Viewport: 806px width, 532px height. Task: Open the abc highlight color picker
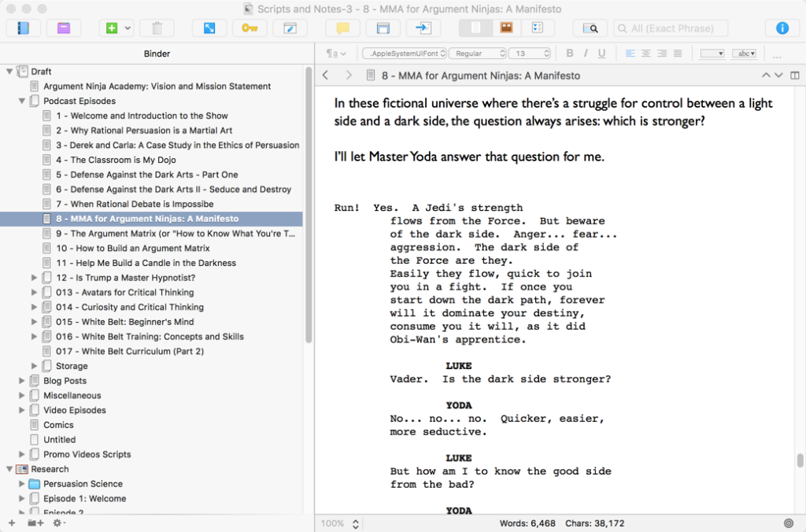tap(745, 54)
